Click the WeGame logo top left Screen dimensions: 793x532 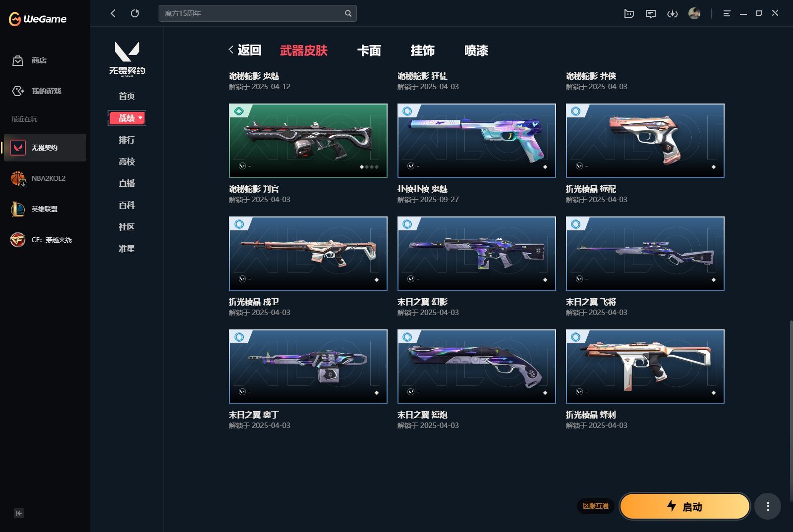(37, 19)
